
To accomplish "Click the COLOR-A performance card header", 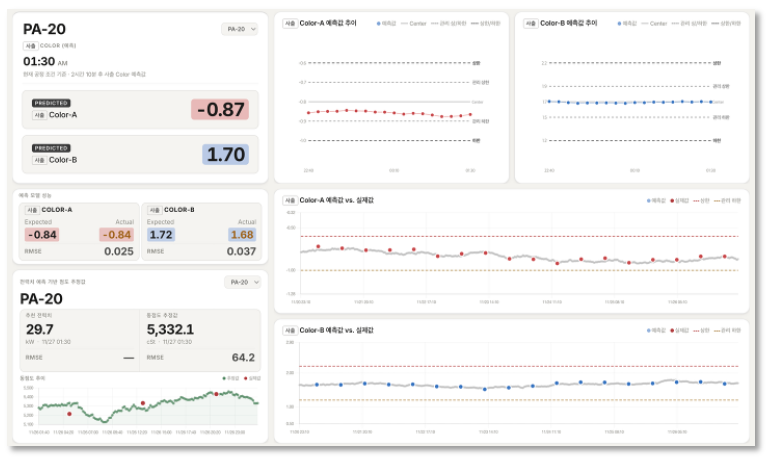I will click(57, 210).
